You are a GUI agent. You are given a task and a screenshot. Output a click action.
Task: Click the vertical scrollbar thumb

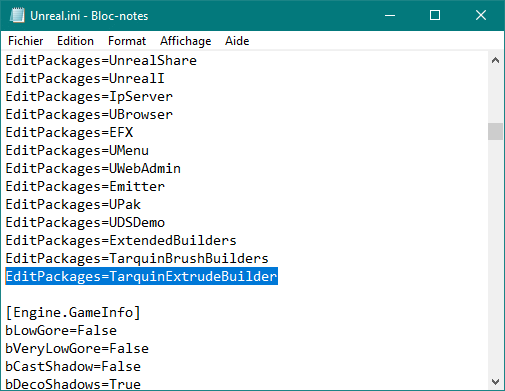coord(495,132)
